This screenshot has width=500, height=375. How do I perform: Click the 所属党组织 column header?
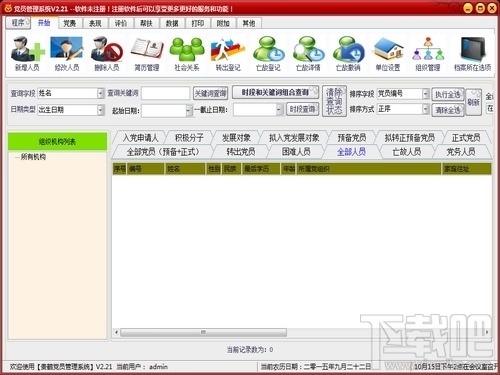coord(369,169)
